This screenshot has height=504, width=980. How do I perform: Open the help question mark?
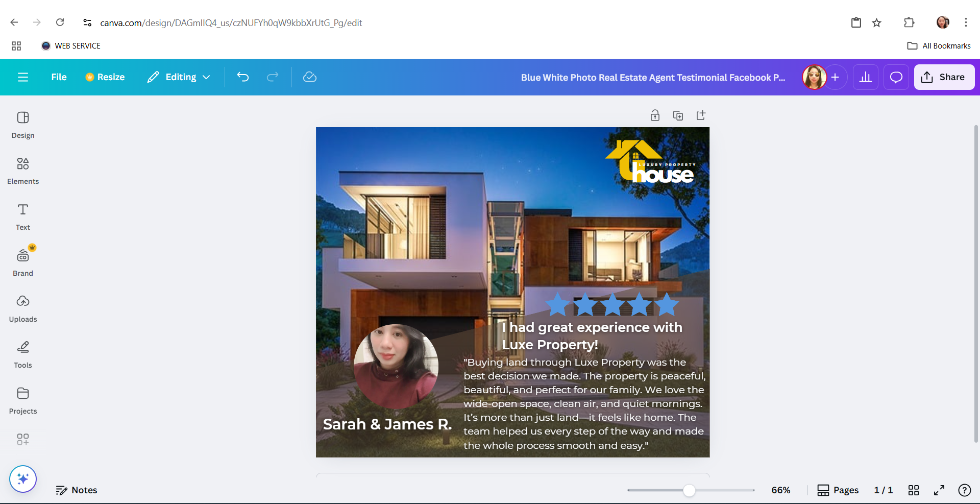(x=965, y=490)
